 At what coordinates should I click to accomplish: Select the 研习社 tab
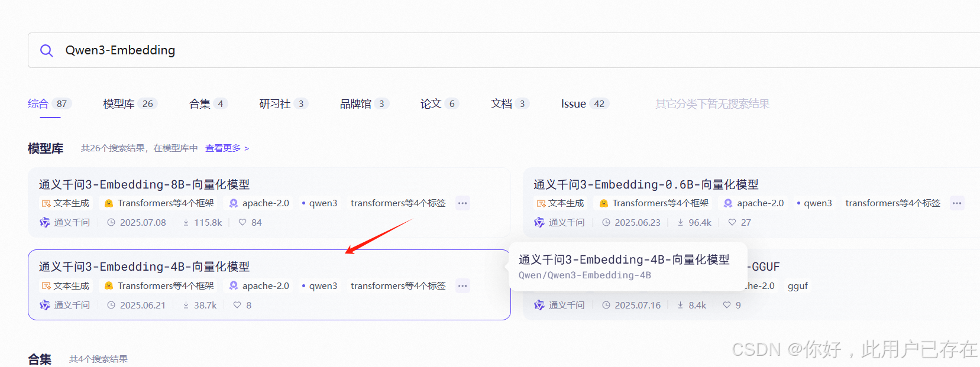pos(284,103)
